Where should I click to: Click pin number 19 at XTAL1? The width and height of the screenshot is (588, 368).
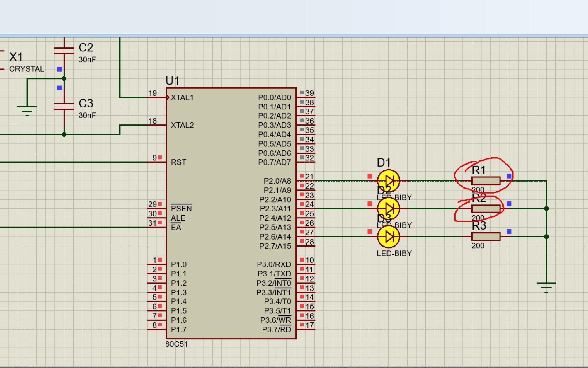point(152,93)
